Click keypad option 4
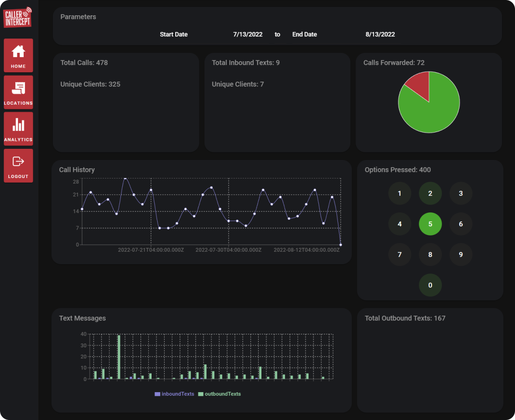The height and width of the screenshot is (420, 515). (x=400, y=224)
